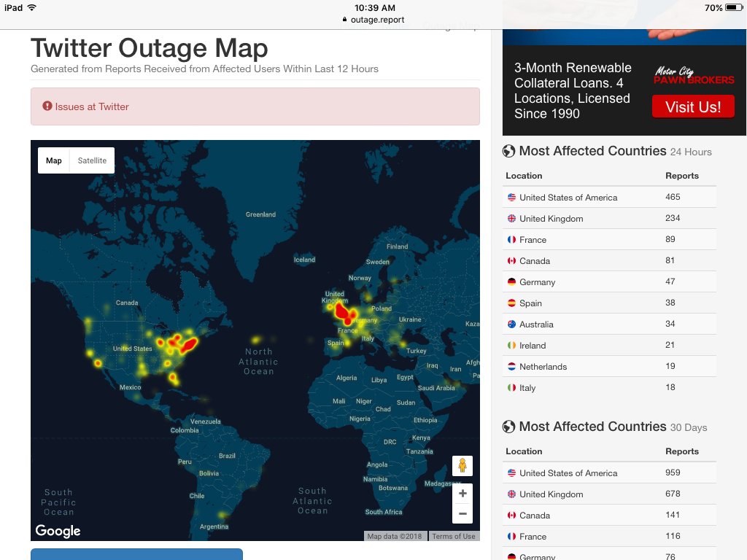Click the US flag in 30 Days table

tap(511, 472)
